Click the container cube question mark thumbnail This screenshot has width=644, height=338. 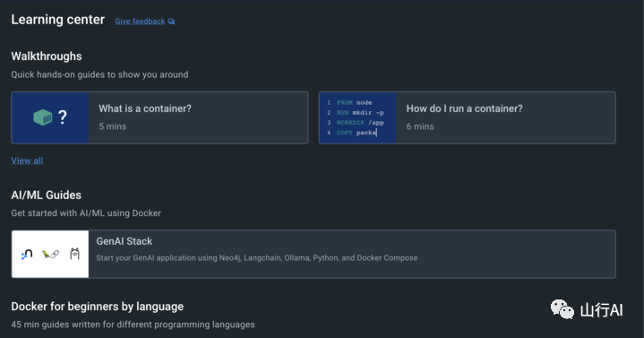coord(50,117)
